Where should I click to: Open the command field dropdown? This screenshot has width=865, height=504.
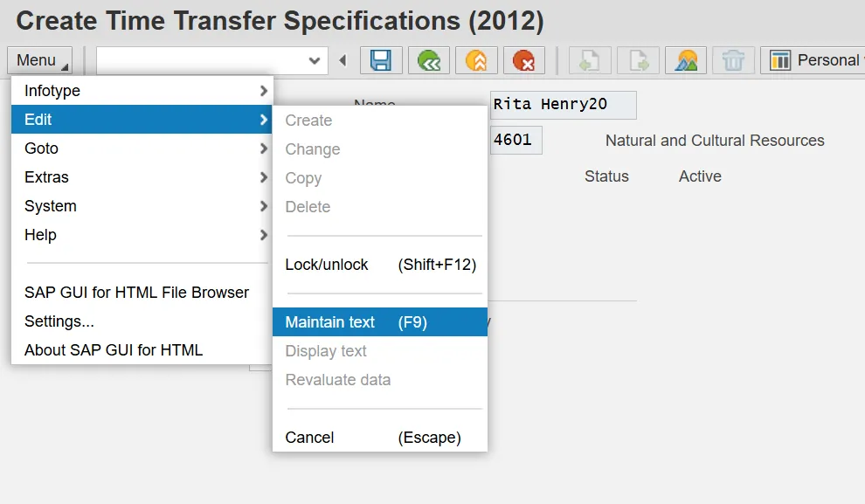point(315,60)
